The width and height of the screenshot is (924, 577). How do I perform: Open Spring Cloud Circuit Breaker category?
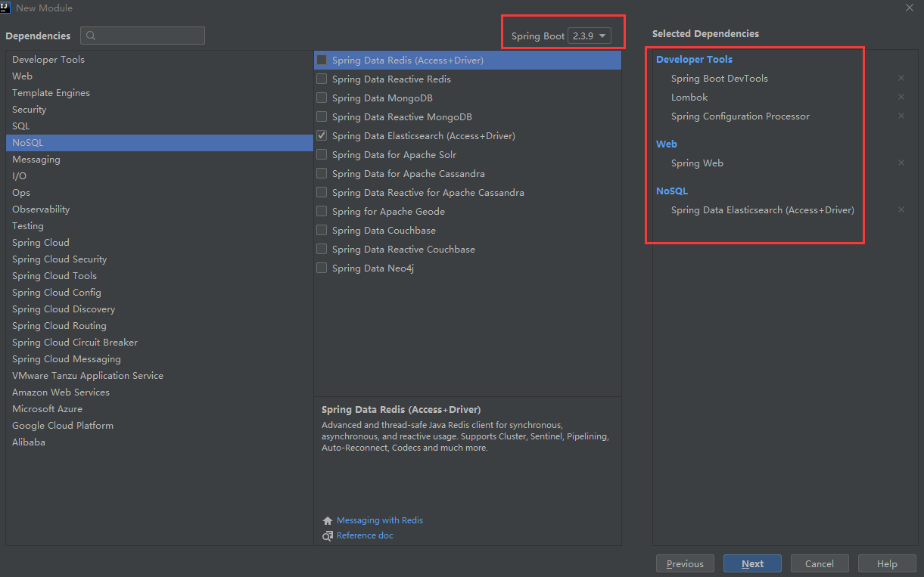(160, 342)
